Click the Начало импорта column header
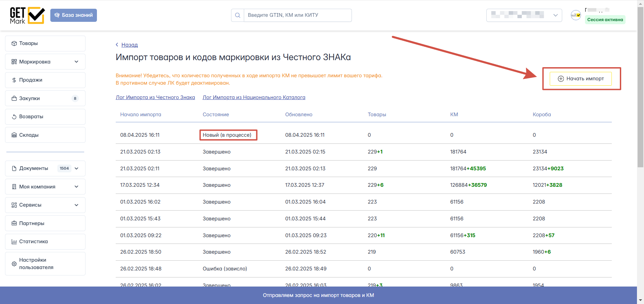The image size is (644, 304). tap(141, 115)
